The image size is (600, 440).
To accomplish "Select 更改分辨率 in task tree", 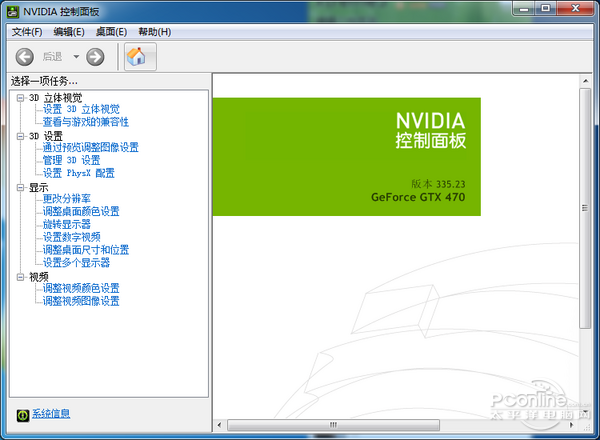I will (x=67, y=199).
